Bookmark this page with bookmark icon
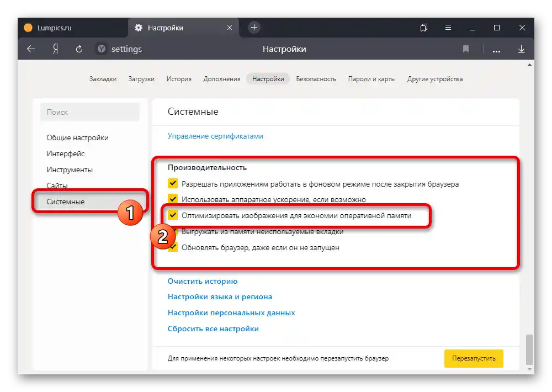Screen dimensions: 552x392 tap(466, 49)
